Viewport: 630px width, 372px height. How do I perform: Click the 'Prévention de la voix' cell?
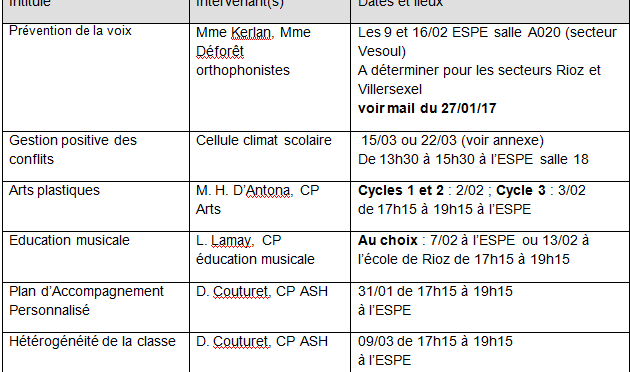[96, 78]
